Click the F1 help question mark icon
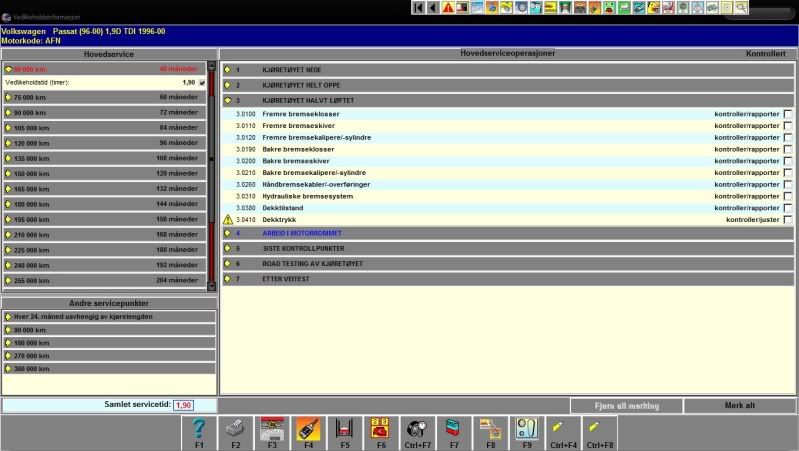799x451 pixels. pyautogui.click(x=198, y=429)
